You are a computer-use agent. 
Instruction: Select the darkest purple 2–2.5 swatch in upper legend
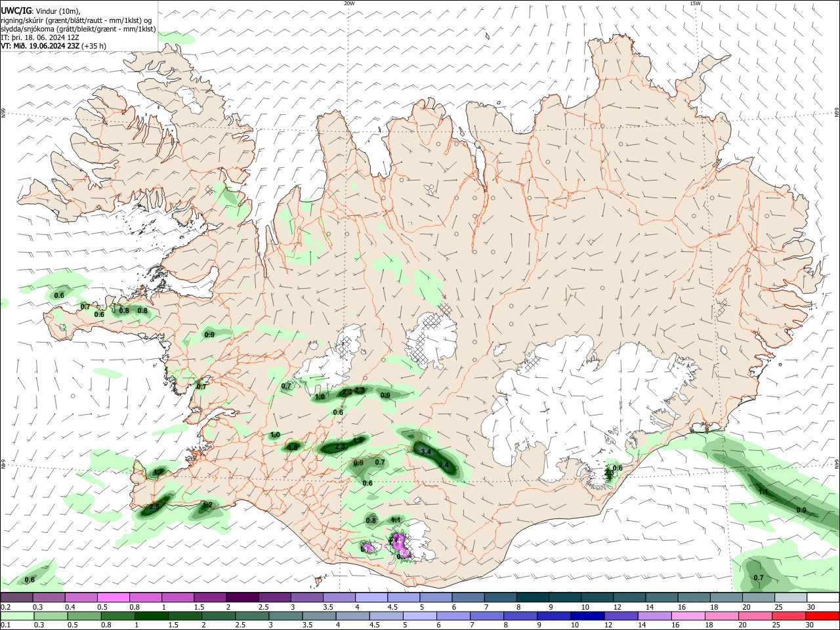click(242, 597)
